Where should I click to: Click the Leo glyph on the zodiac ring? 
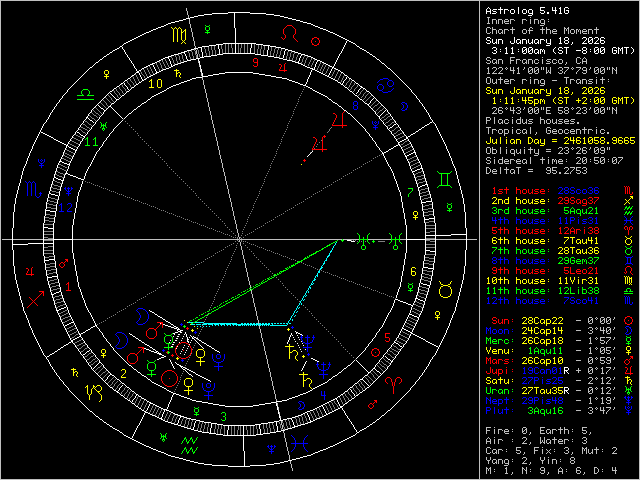(289, 33)
